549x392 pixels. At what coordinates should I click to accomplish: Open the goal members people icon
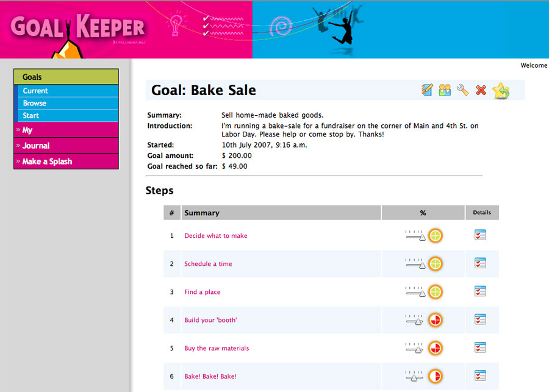coord(445,90)
